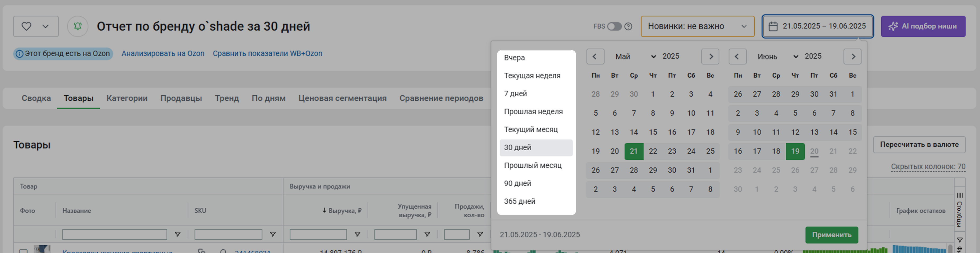Click the SKU column header
This screenshot has width=980, height=253.
tap(200, 210)
